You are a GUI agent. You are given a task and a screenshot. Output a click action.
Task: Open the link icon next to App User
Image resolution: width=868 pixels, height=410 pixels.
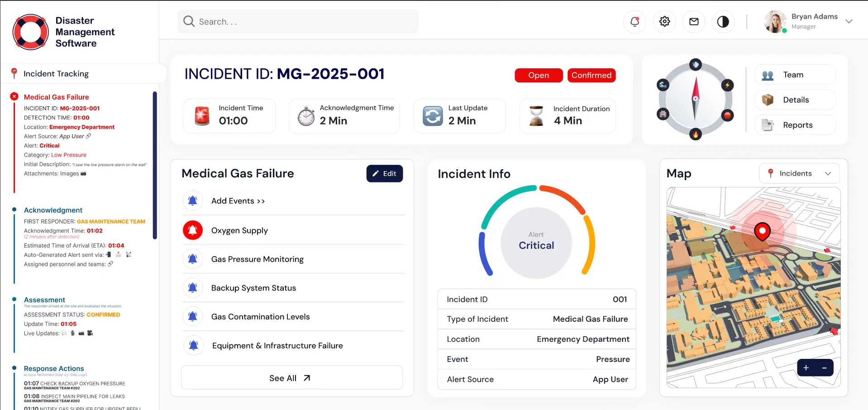click(88, 136)
